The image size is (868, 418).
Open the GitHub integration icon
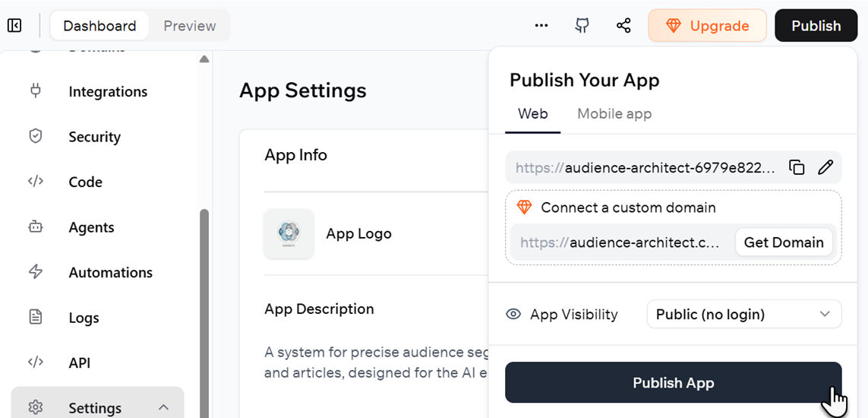click(x=582, y=26)
